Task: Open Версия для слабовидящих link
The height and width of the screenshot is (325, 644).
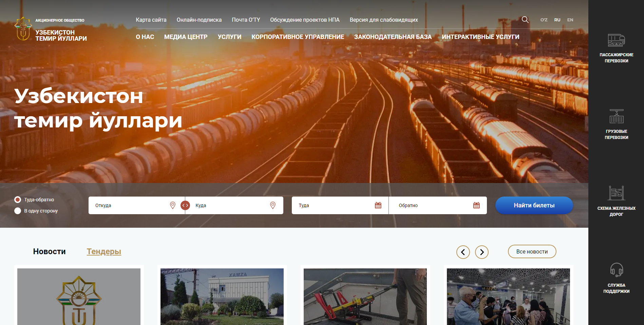Action: click(384, 20)
